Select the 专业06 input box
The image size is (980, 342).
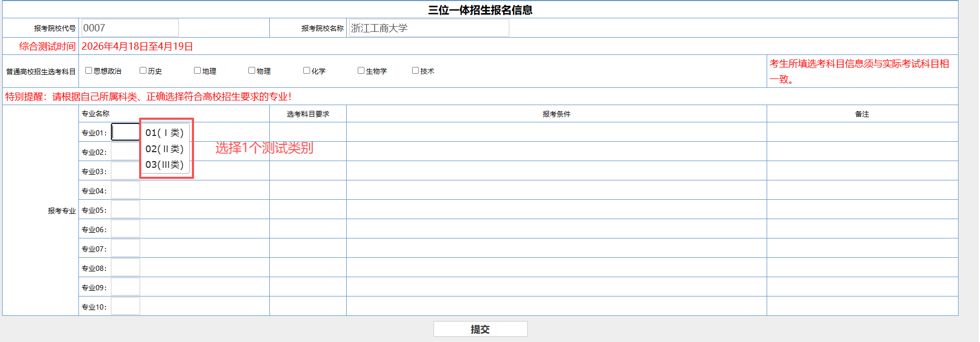pyautogui.click(x=126, y=229)
